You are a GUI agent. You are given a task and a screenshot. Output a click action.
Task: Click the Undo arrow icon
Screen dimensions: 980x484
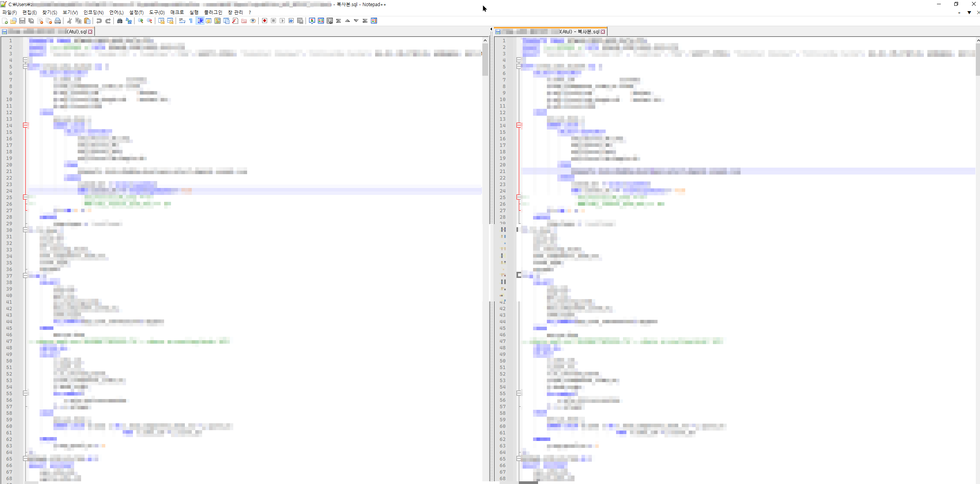coord(99,21)
